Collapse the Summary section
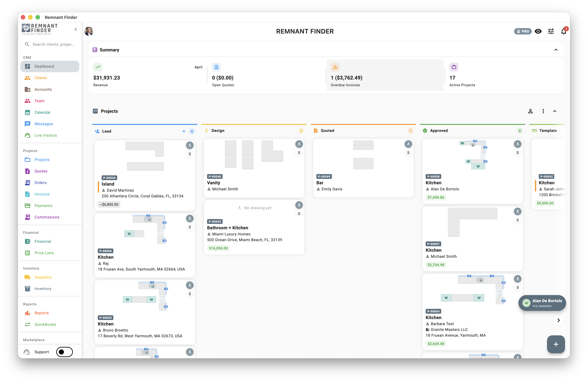Viewport: 588px width, 382px height. click(x=556, y=50)
